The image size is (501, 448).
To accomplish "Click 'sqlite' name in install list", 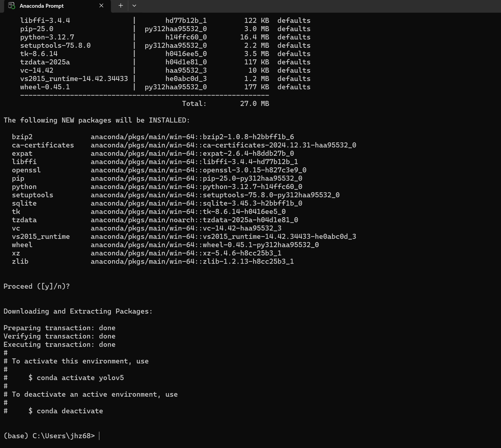I will pos(24,203).
